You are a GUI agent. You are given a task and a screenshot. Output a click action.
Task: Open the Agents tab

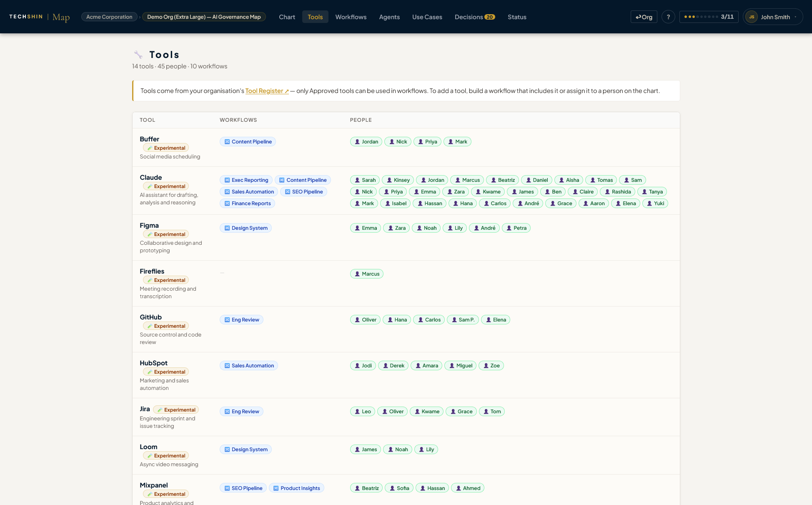point(389,17)
